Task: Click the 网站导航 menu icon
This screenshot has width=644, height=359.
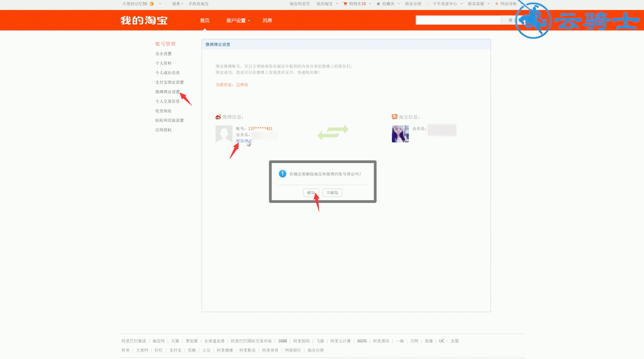Action: pyautogui.click(x=497, y=4)
